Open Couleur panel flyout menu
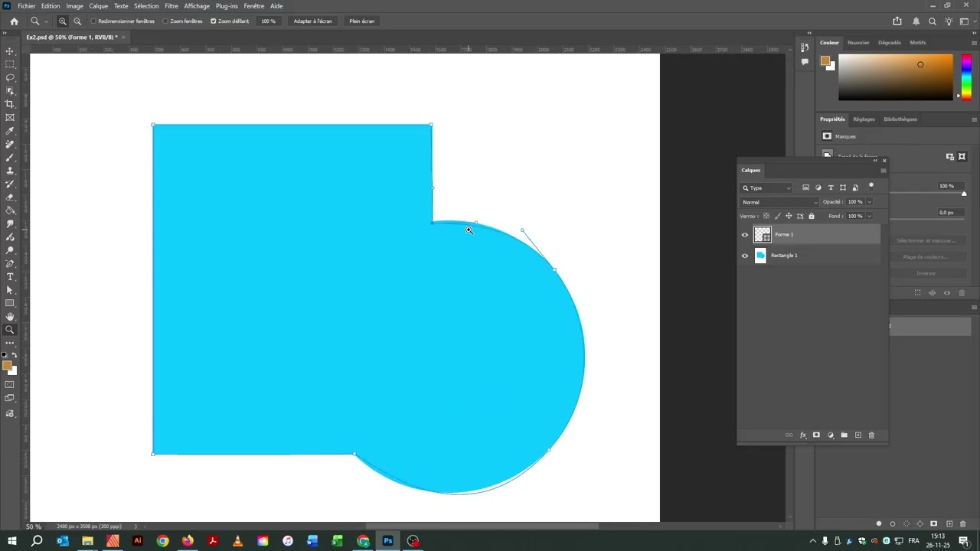Screen dimensions: 980x551 (974, 43)
